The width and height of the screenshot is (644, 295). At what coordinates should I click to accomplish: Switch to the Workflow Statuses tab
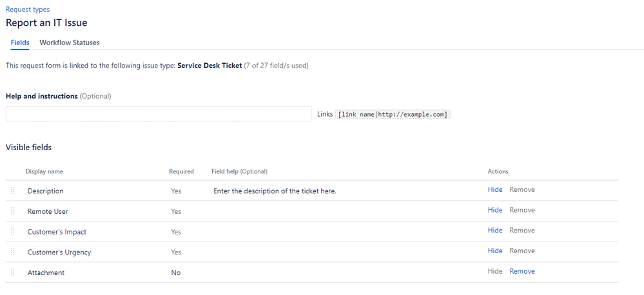pyautogui.click(x=70, y=43)
